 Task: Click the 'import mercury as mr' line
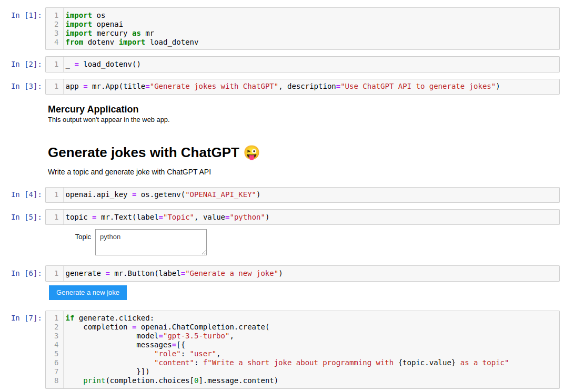click(x=110, y=34)
